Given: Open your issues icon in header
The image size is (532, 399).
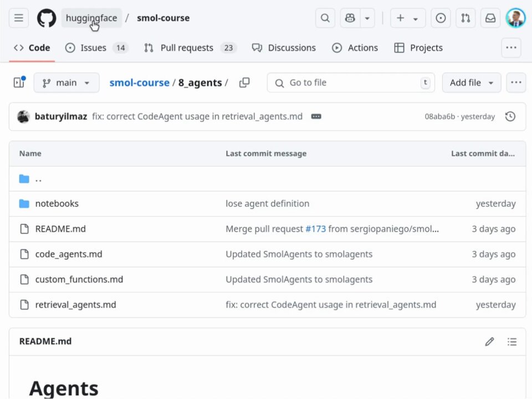Looking at the screenshot, I should 441,18.
